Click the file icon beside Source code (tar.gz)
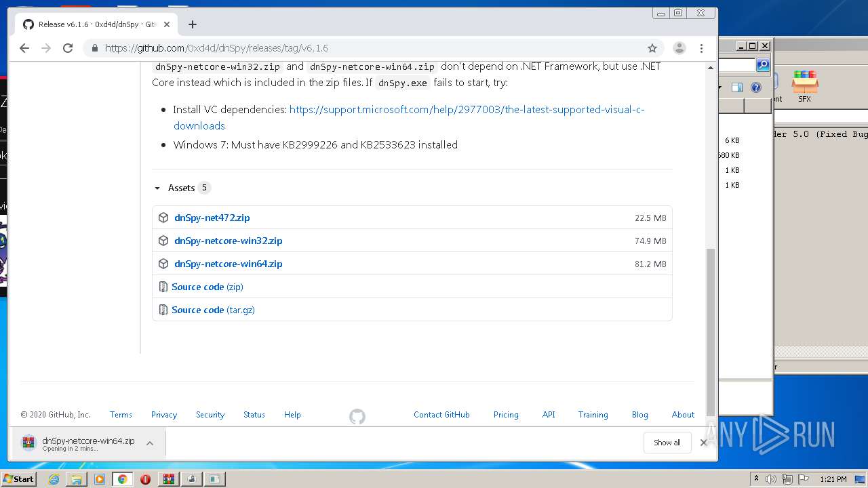 [x=163, y=310]
